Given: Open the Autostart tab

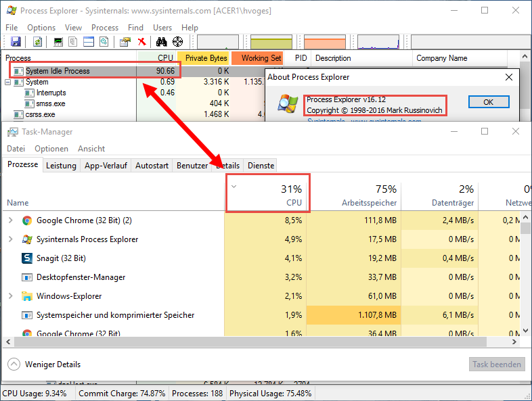Looking at the screenshot, I should tap(152, 166).
